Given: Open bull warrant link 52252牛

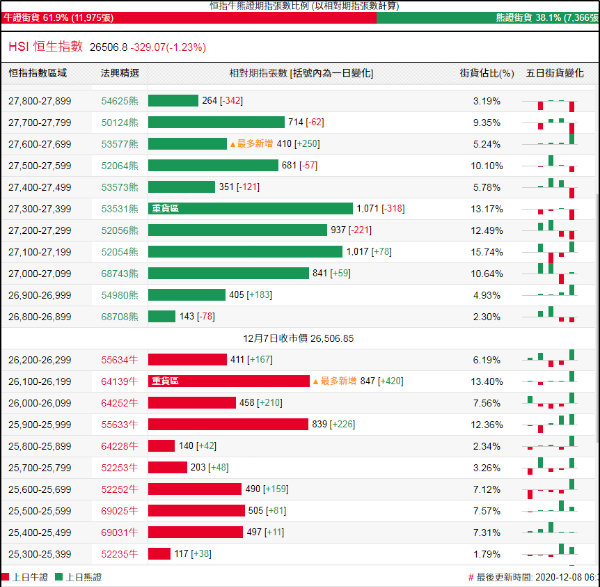Looking at the screenshot, I should tap(119, 489).
